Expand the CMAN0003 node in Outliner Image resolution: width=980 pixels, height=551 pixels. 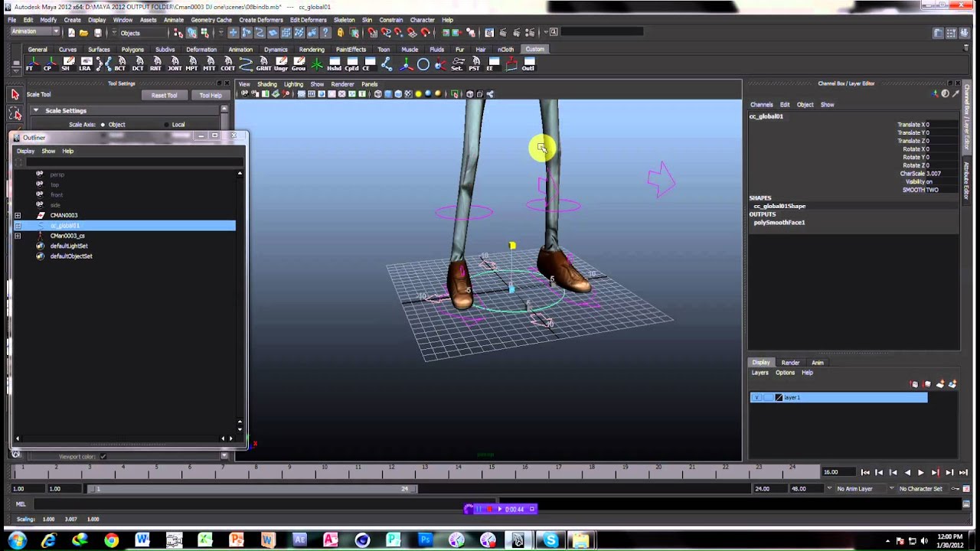click(18, 216)
